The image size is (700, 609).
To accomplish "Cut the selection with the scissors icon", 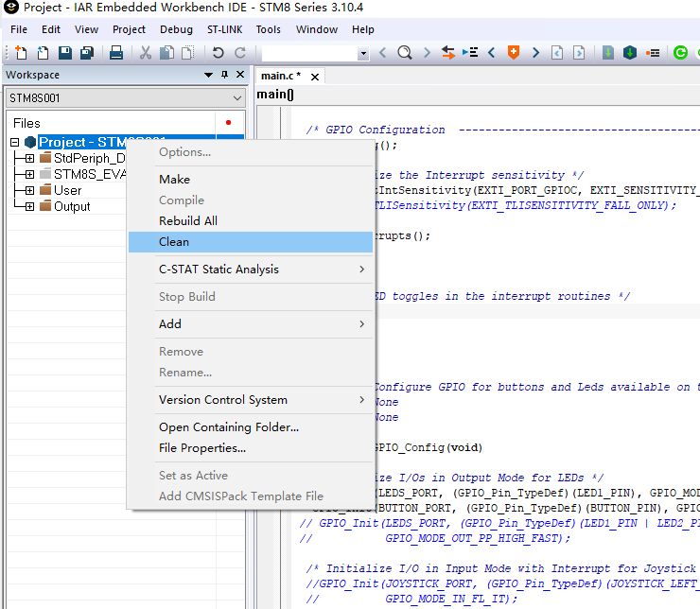I will click(145, 53).
